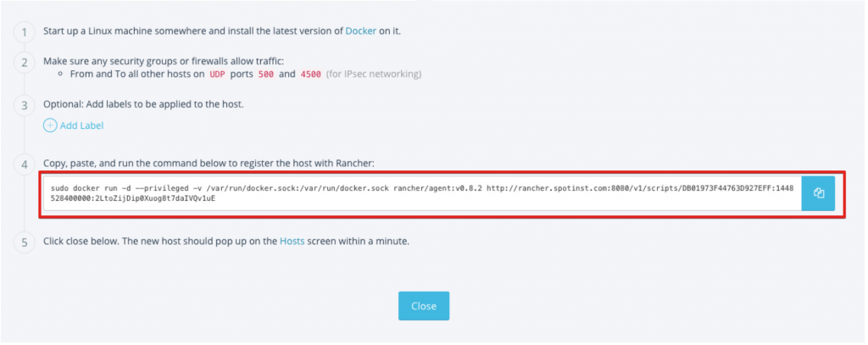
Task: Click the step 2 number circle
Action: pos(25,62)
